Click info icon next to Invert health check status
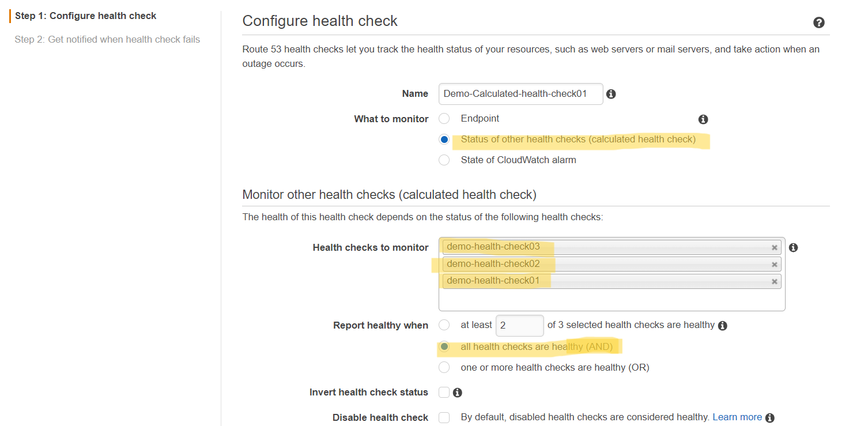 (458, 393)
